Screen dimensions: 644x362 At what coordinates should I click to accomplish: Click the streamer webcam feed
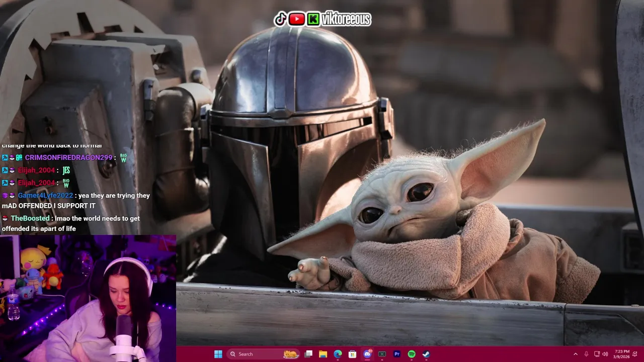coord(88,299)
